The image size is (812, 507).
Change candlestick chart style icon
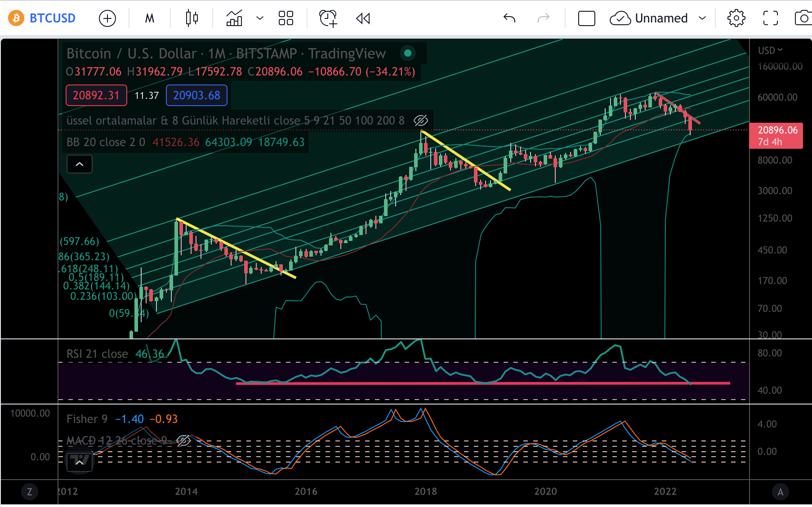coord(192,18)
